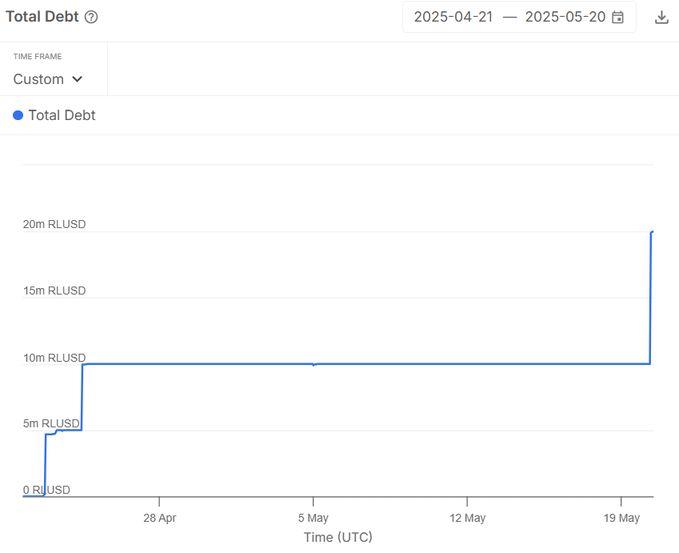Click the 12 May axis tick label
Screen dimensions: 679x553
(x=467, y=518)
